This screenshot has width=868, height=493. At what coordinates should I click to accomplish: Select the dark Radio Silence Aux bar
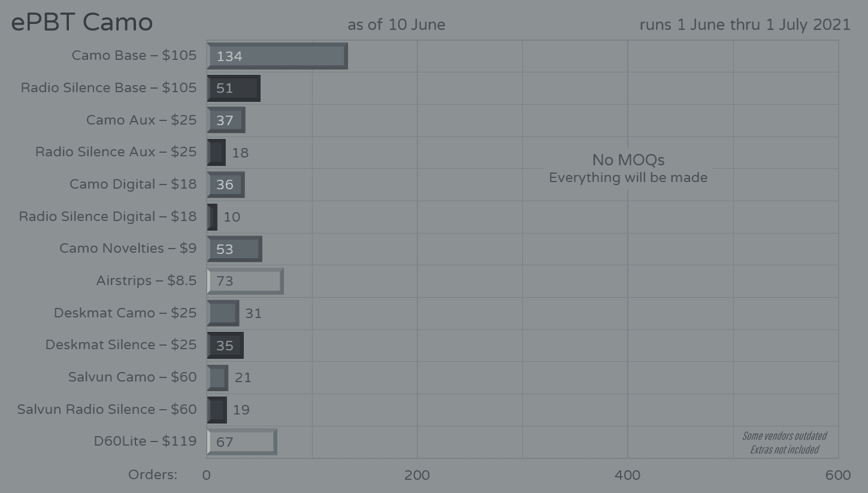[x=216, y=153]
